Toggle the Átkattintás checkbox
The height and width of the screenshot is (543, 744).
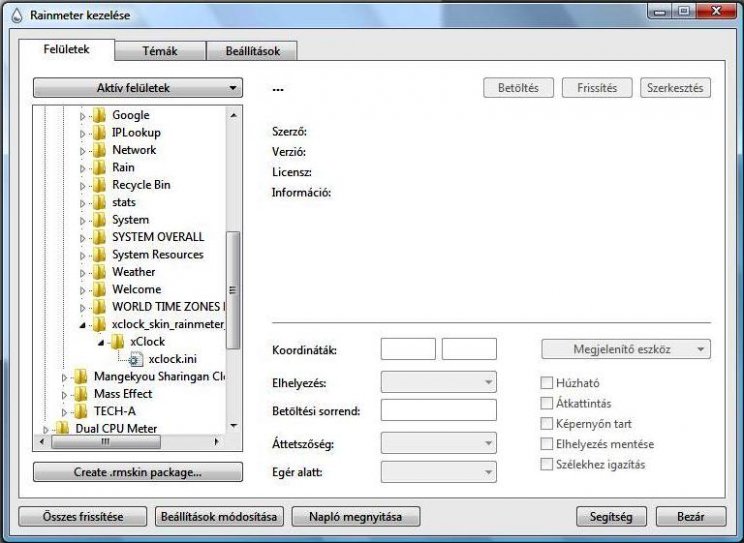click(x=547, y=403)
